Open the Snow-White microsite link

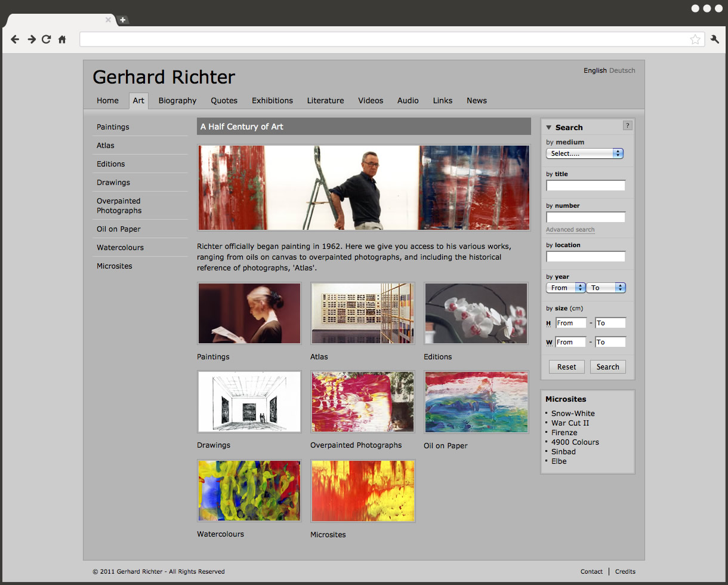coord(573,413)
